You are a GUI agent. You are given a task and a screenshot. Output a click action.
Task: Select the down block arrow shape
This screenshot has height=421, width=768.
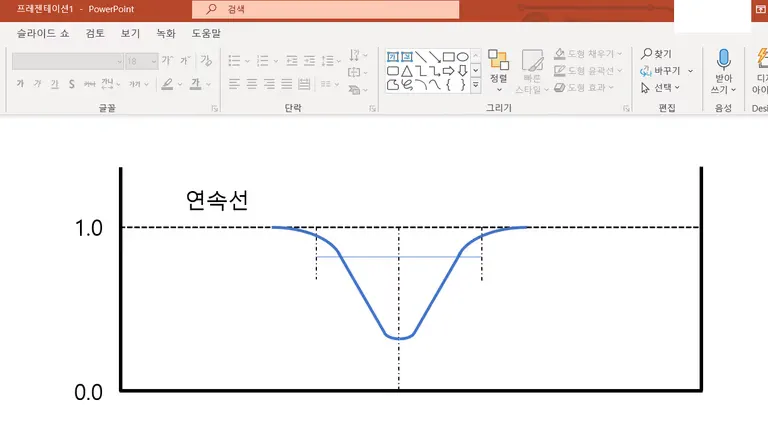click(462, 71)
